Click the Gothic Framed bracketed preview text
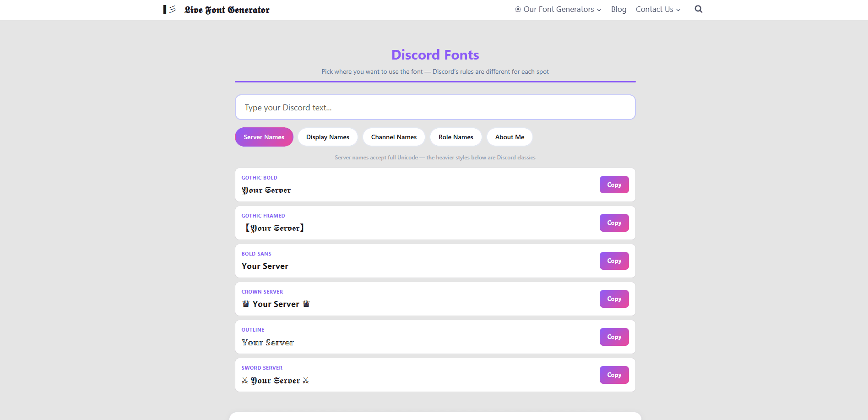The width and height of the screenshot is (868, 420). click(x=275, y=228)
